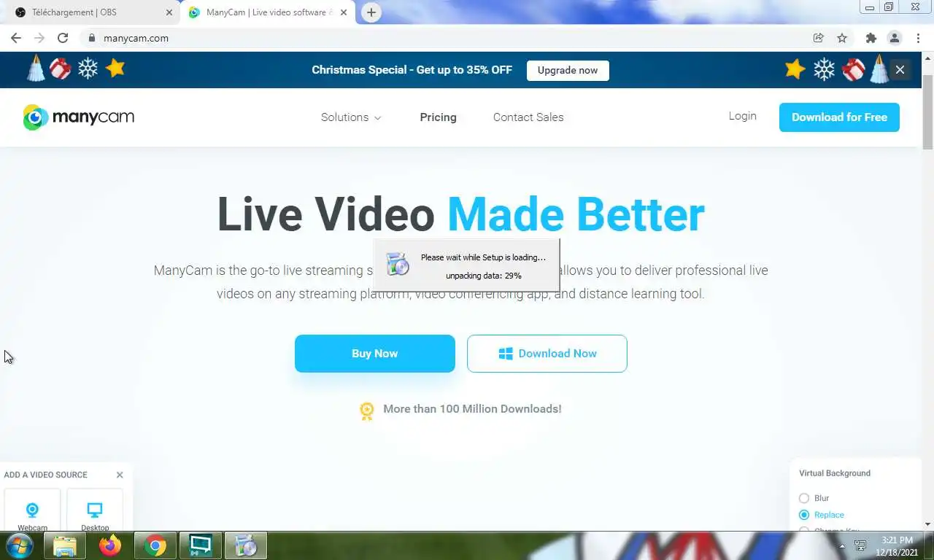Select the Desktop video source
The height and width of the screenshot is (560, 934).
pyautogui.click(x=95, y=511)
